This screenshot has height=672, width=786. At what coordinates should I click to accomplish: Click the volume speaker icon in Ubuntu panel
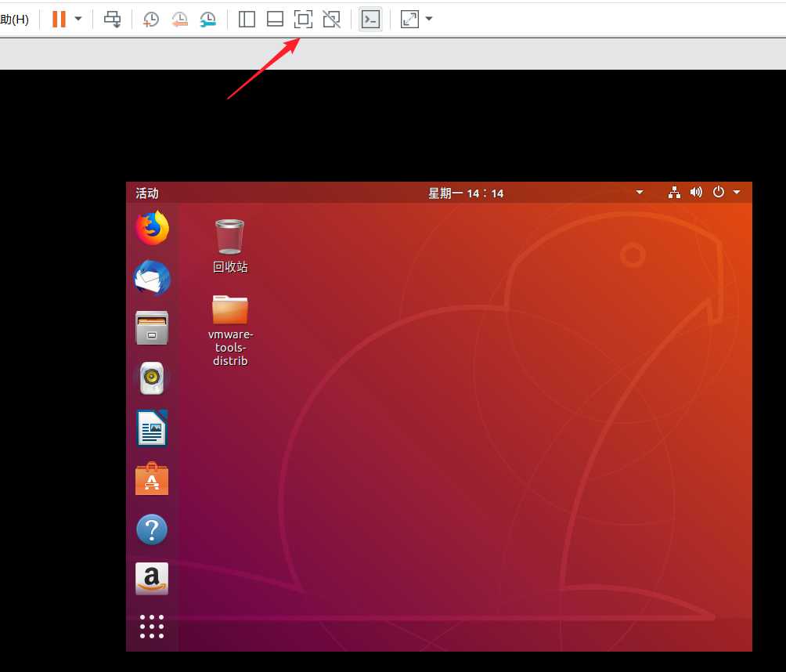coord(696,193)
